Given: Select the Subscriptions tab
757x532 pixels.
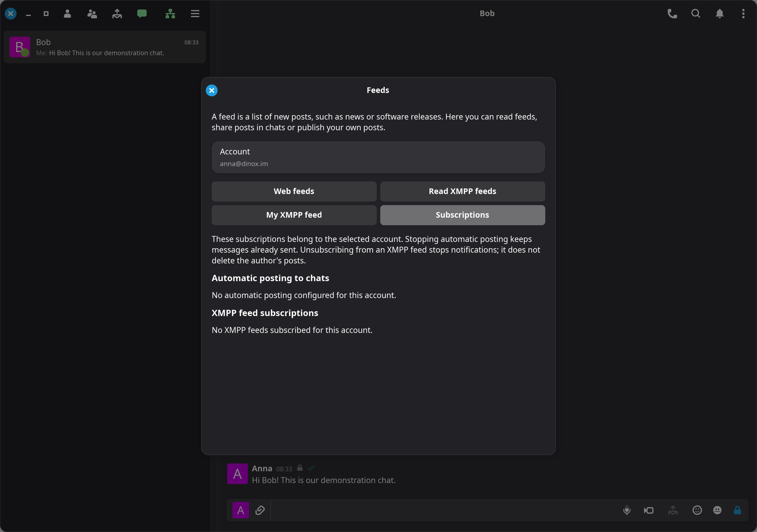Looking at the screenshot, I should (x=462, y=215).
